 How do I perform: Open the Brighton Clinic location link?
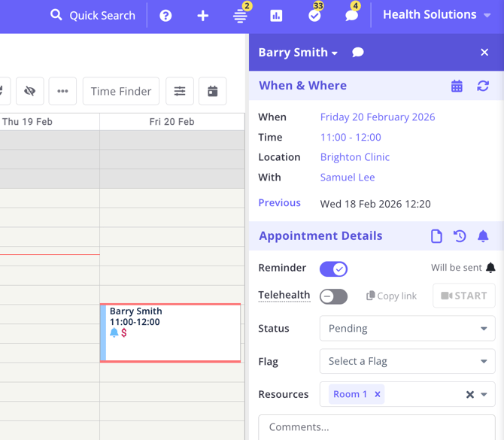click(x=354, y=157)
